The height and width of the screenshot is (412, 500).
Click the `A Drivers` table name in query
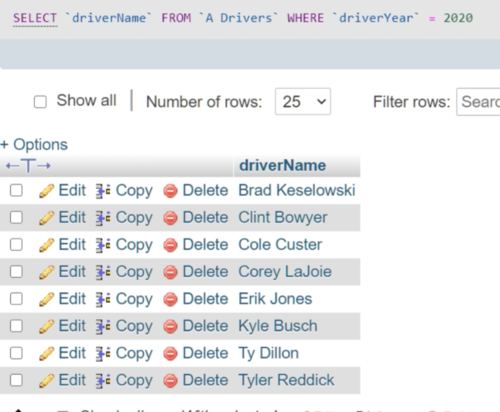point(238,18)
